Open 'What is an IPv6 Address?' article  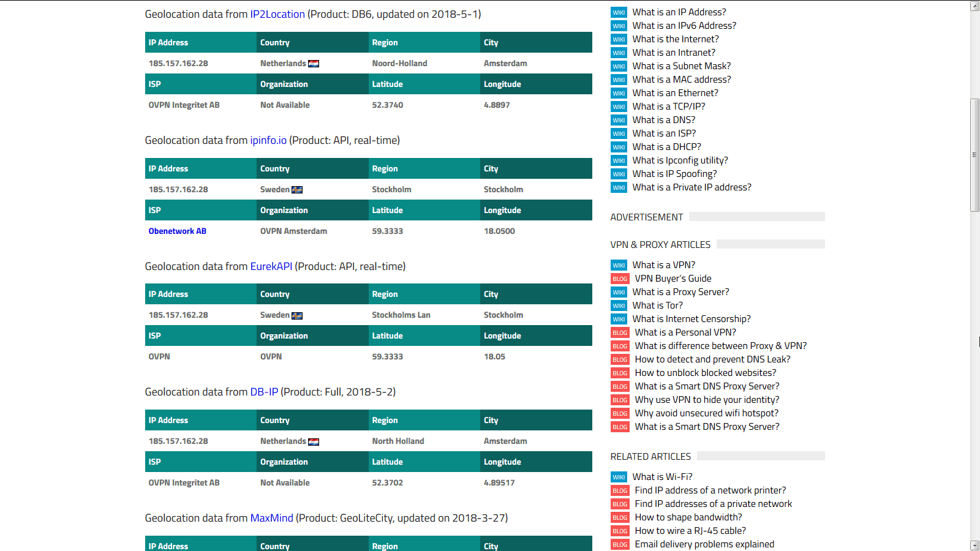point(684,26)
